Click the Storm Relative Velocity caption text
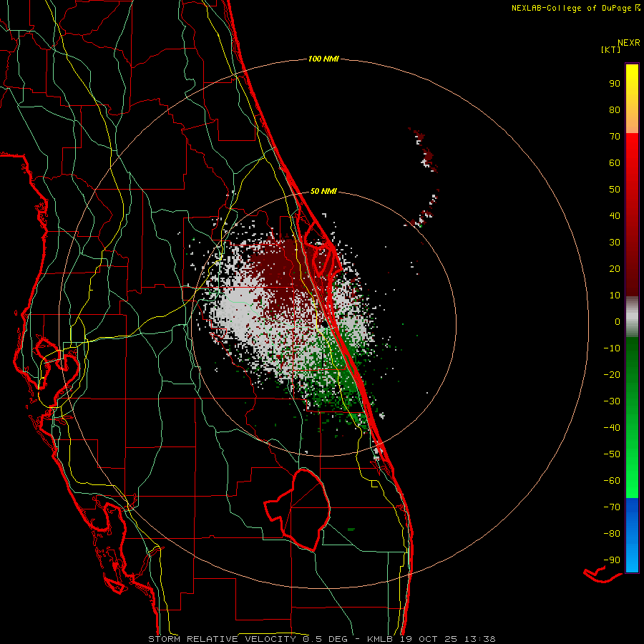 coord(321,639)
